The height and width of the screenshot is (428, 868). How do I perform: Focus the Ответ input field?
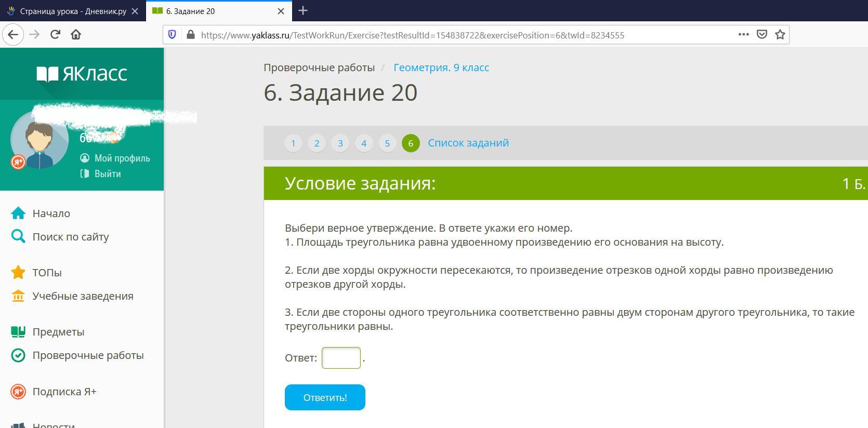[341, 358]
